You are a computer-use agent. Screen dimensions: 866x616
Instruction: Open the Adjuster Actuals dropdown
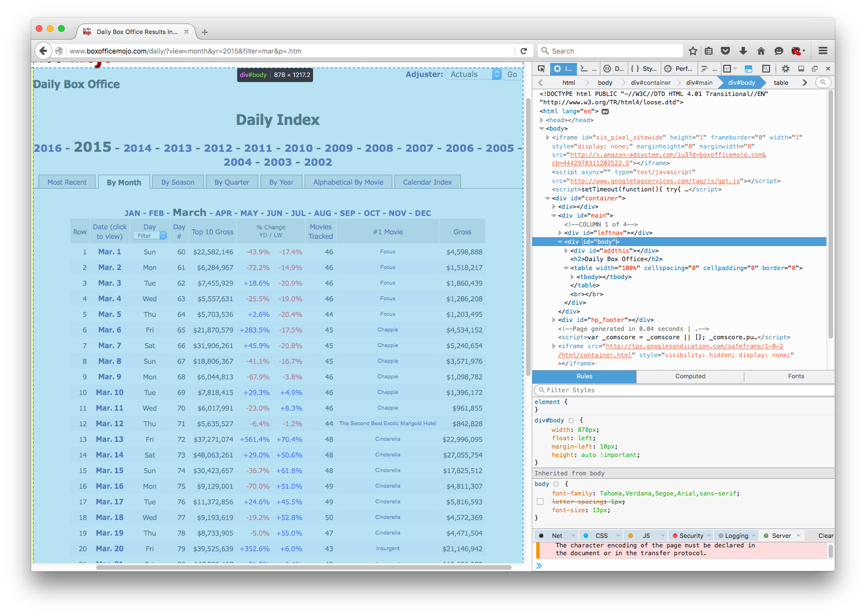pos(474,74)
